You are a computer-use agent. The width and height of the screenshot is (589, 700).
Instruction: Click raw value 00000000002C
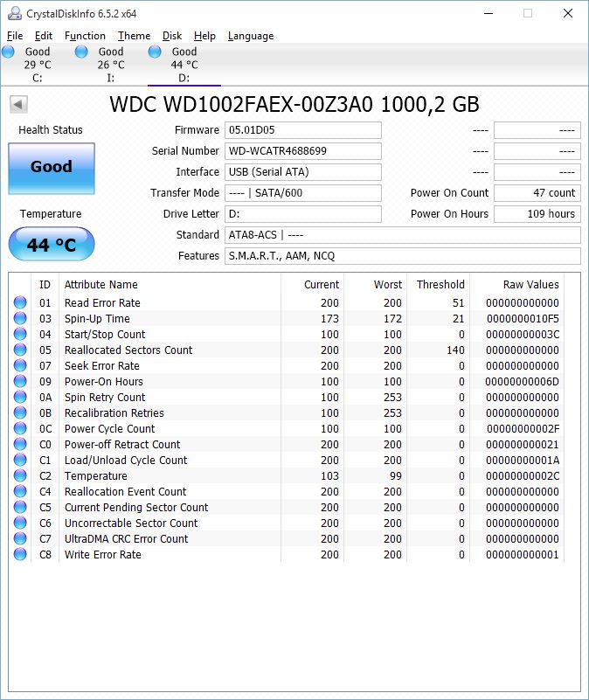[x=523, y=476]
